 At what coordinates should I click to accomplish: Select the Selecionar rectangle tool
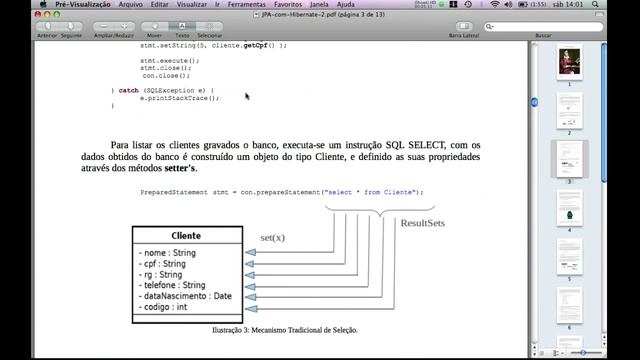209,27
